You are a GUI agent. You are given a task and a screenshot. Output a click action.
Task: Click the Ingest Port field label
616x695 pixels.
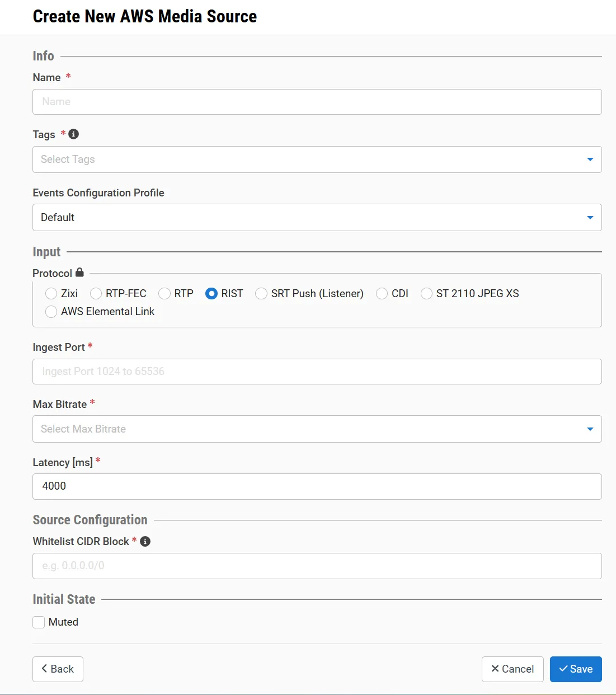(x=59, y=347)
